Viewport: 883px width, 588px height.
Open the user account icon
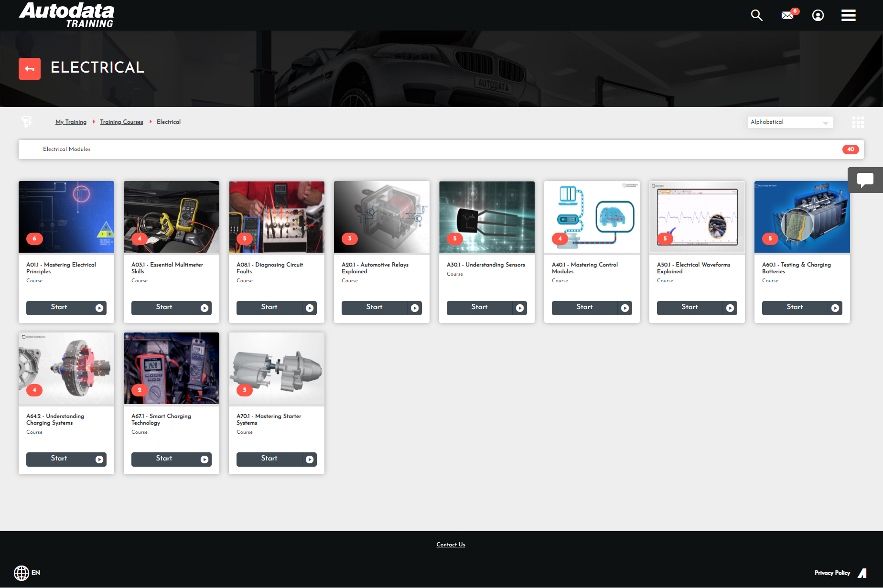818,15
